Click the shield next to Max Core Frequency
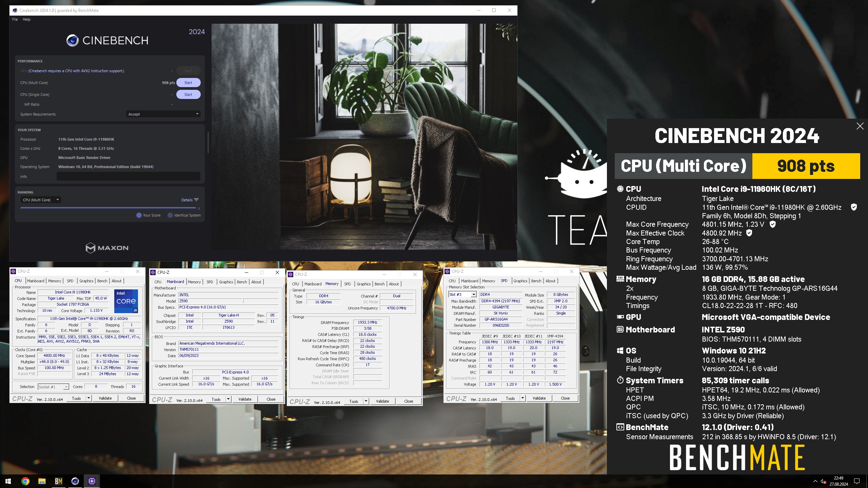 click(x=772, y=224)
